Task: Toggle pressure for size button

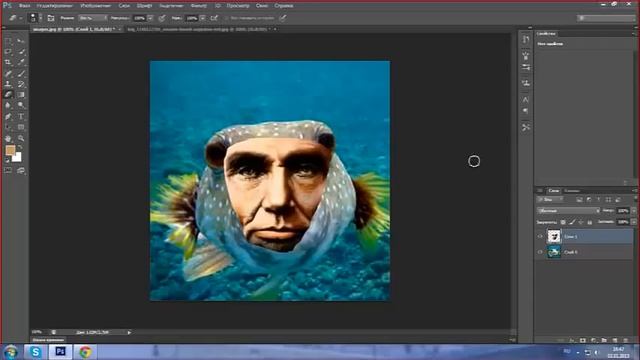Action: (282, 18)
